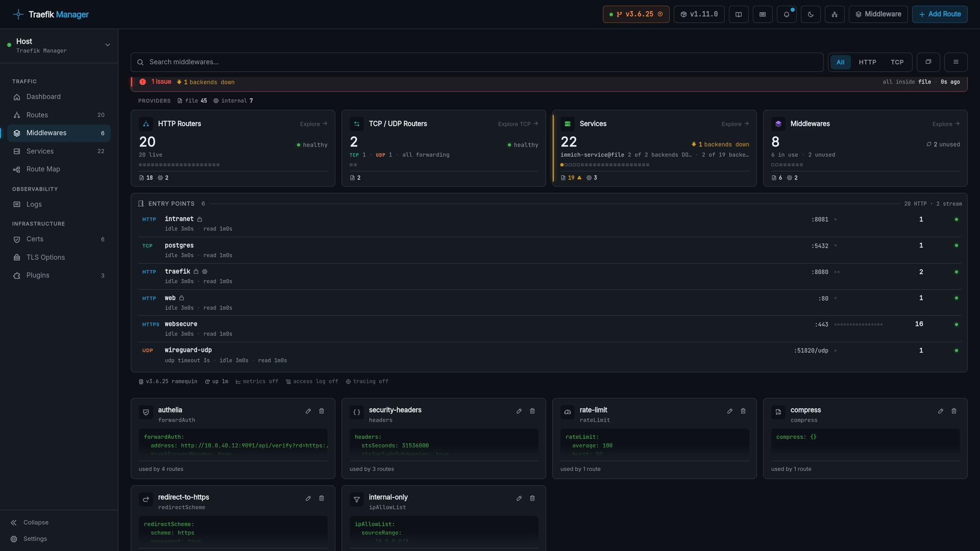
Task: Click the Add Route button
Action: [940, 14]
